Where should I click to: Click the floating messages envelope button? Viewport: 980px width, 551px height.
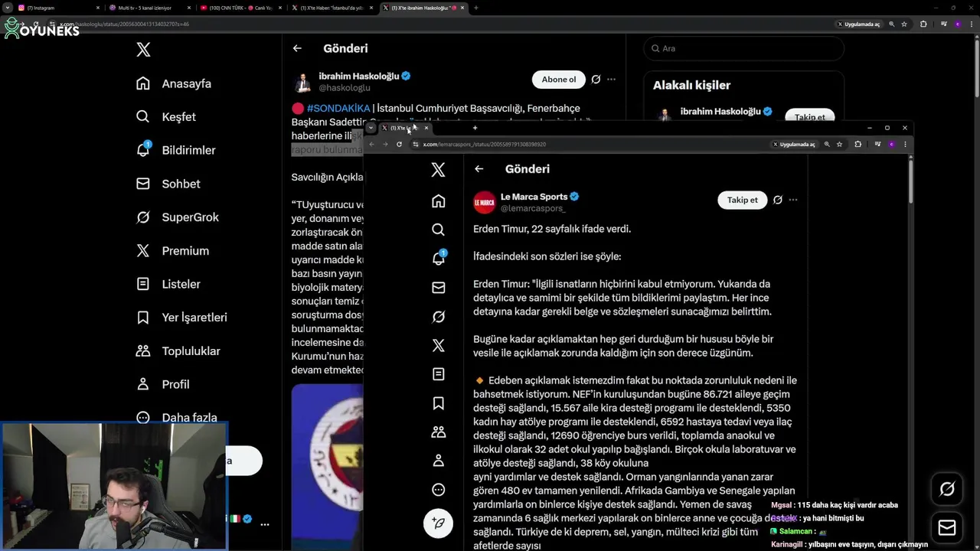tap(946, 528)
